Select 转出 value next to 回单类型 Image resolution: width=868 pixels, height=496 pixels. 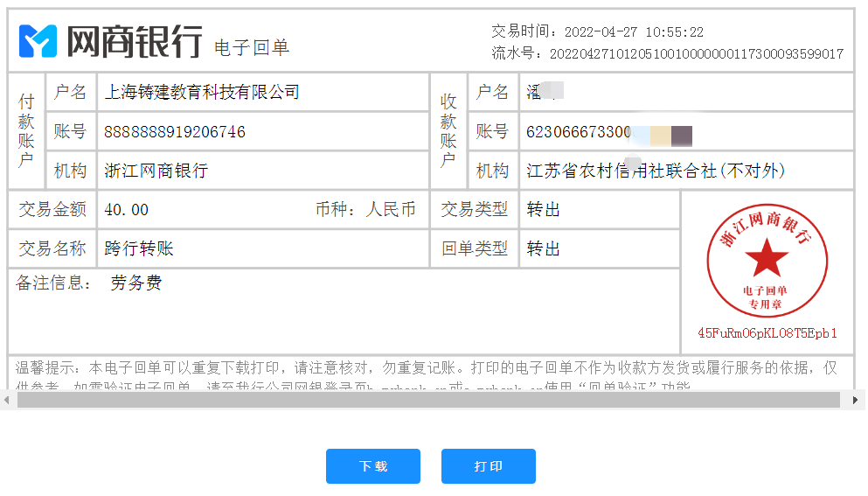point(544,248)
